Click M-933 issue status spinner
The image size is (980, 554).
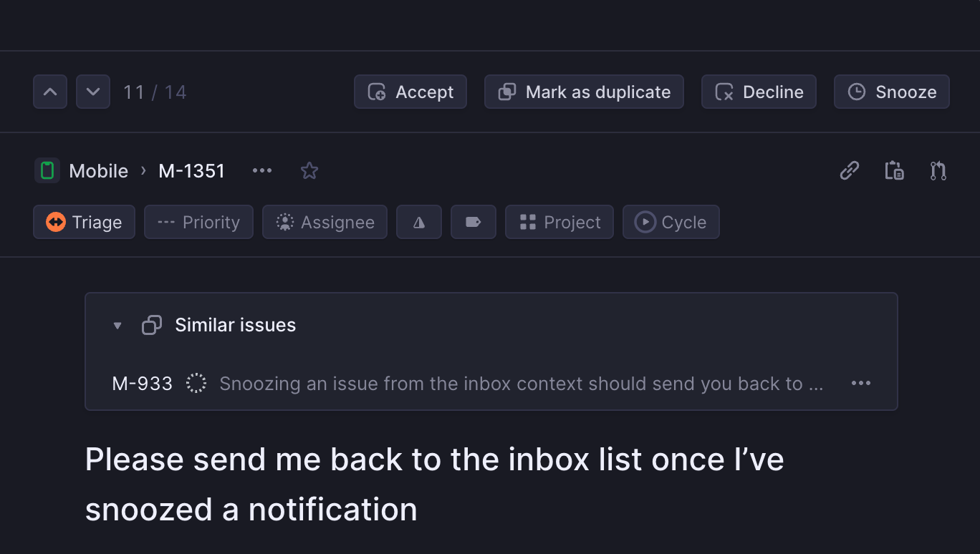[196, 383]
